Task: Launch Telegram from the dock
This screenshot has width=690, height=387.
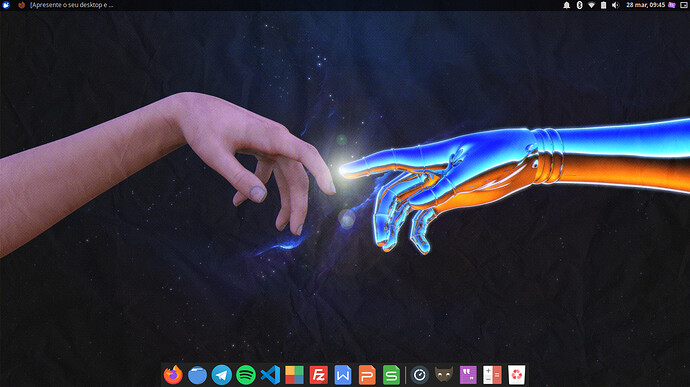Action: [222, 375]
